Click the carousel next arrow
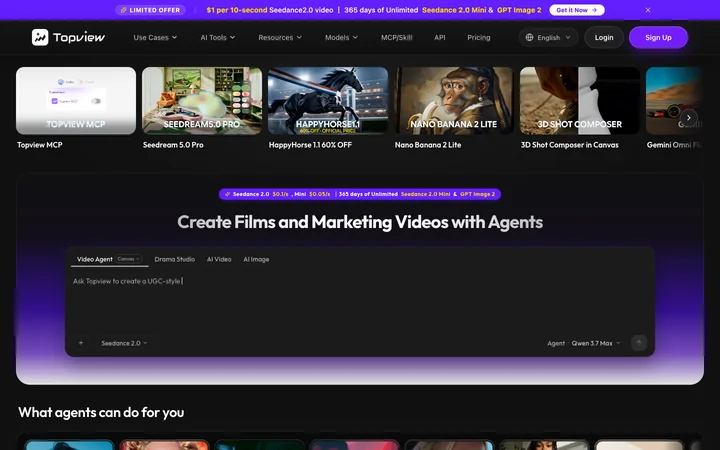The height and width of the screenshot is (450, 720). [688, 118]
